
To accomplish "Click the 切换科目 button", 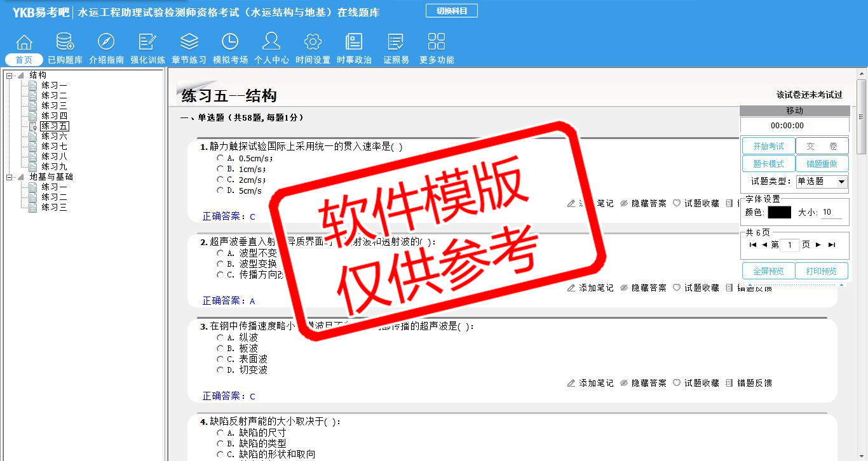I will point(451,11).
